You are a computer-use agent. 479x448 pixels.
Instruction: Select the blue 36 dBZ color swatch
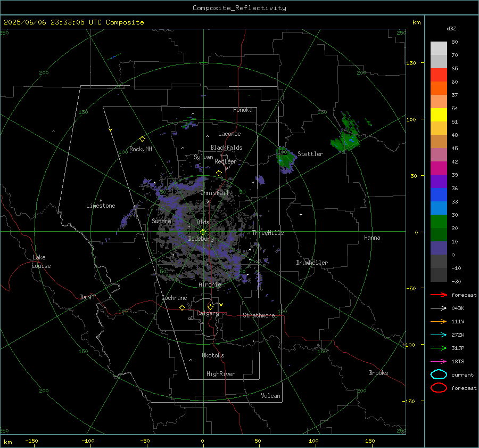point(439,195)
